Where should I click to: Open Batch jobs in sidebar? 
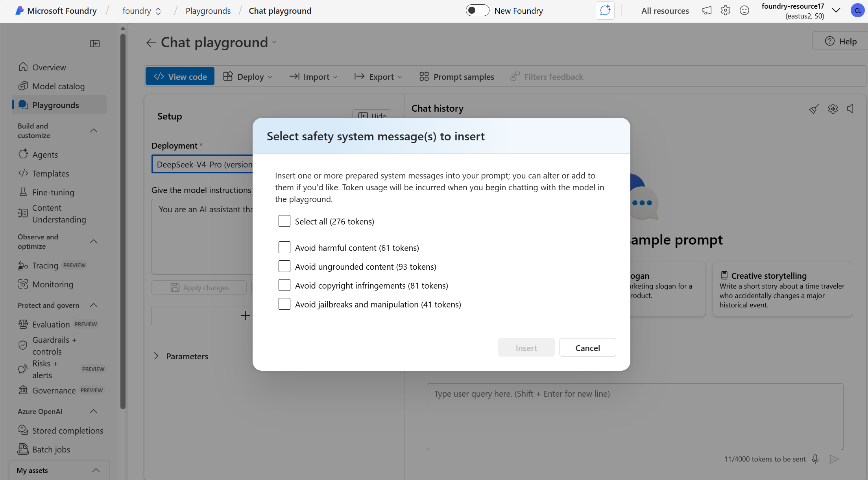[x=59, y=449]
